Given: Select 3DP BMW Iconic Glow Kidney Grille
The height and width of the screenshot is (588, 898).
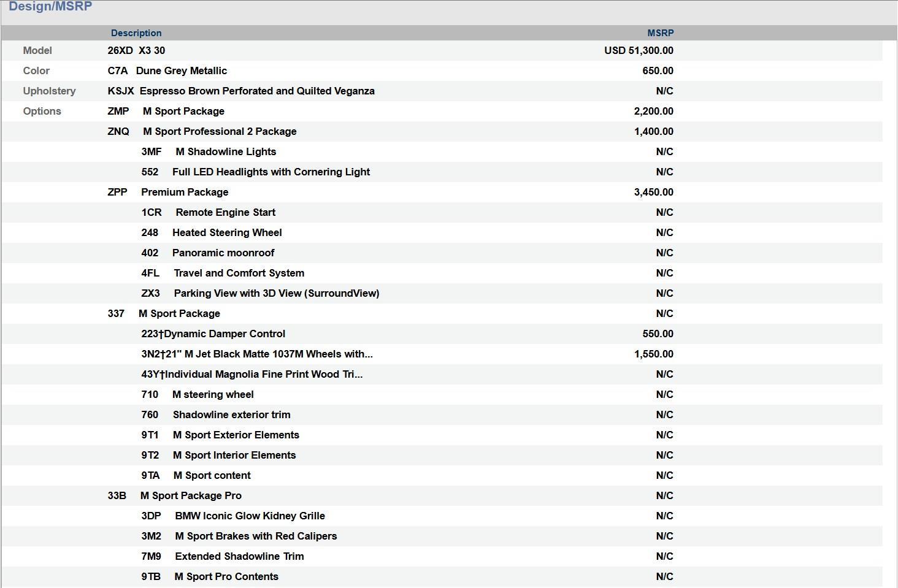Looking at the screenshot, I should pos(233,516).
